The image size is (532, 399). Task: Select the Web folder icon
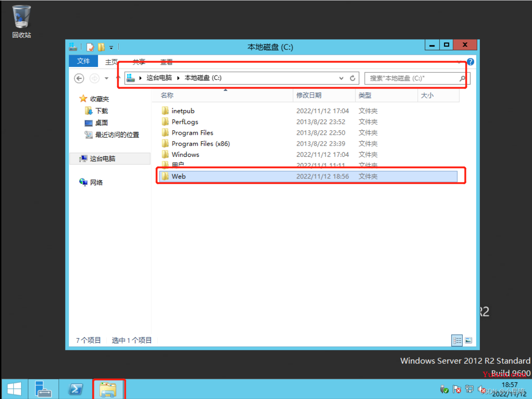coord(165,176)
